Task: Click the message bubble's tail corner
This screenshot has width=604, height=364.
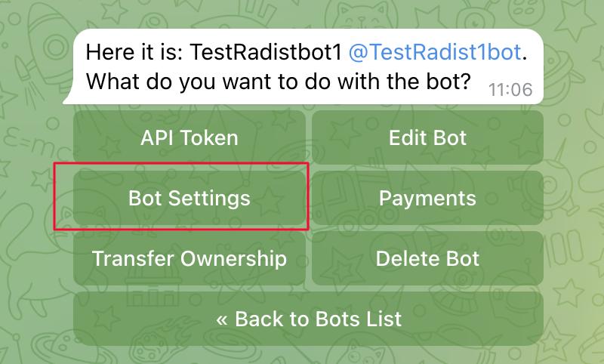Action: 68,98
